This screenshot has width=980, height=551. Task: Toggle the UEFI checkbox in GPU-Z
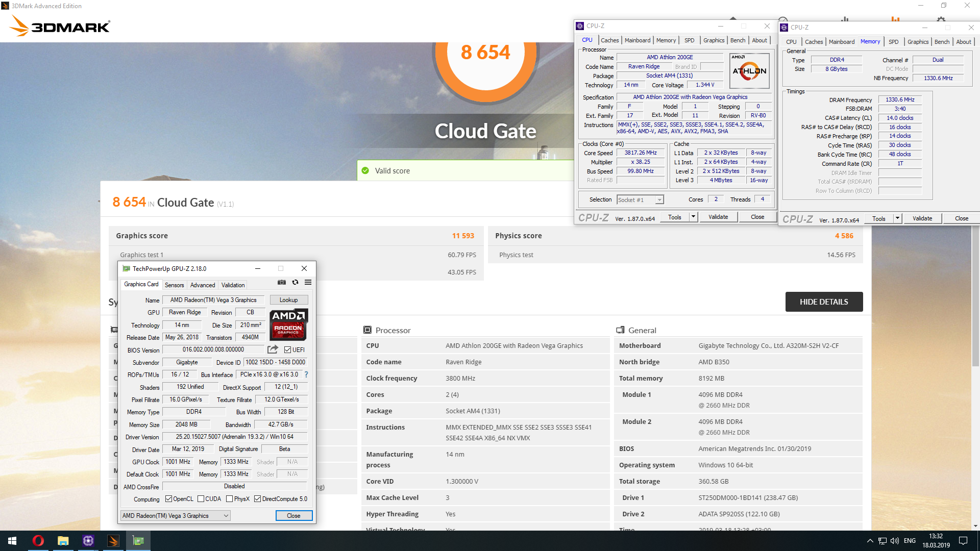coord(287,350)
